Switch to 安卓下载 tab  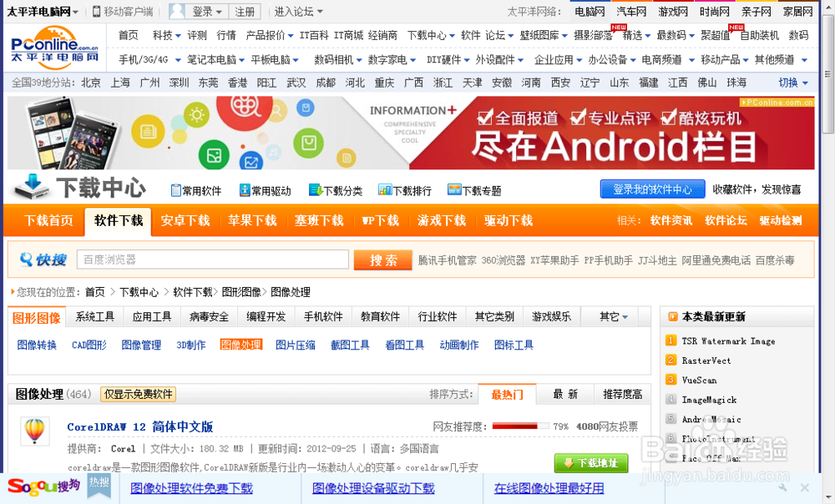pyautogui.click(x=185, y=220)
